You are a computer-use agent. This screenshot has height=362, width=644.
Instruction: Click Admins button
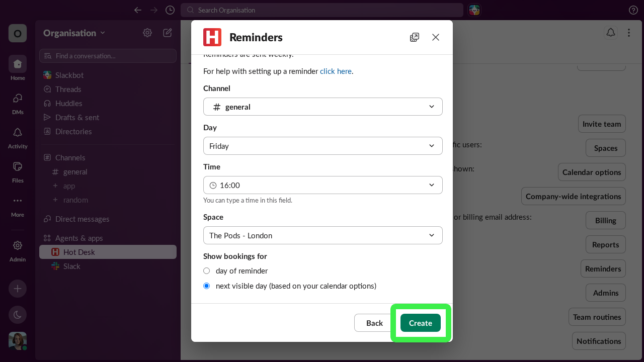(606, 293)
